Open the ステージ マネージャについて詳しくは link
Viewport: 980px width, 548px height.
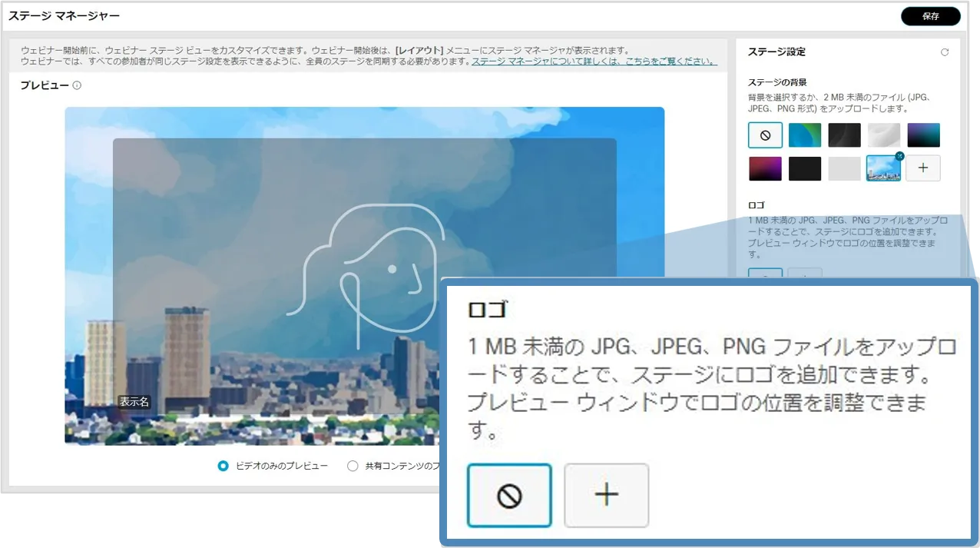pyautogui.click(x=594, y=61)
